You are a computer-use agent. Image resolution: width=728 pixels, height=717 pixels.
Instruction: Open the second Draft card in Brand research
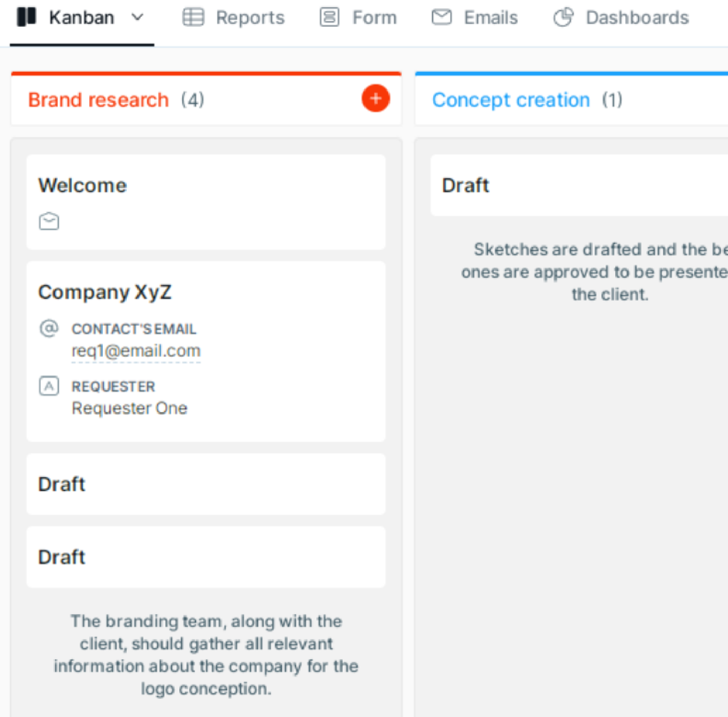pos(206,557)
